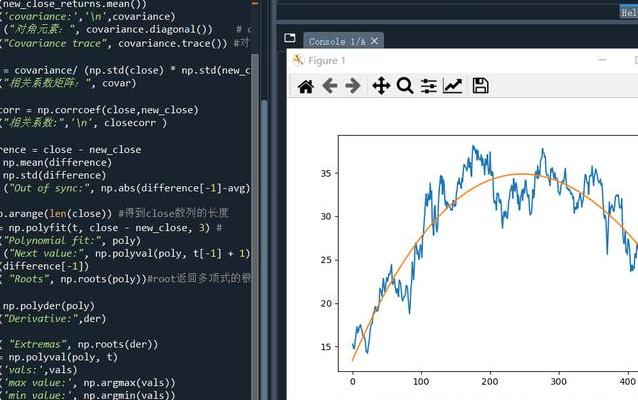Minimize the Figure 1 window
This screenshot has height=400, width=638.
coord(602,60)
